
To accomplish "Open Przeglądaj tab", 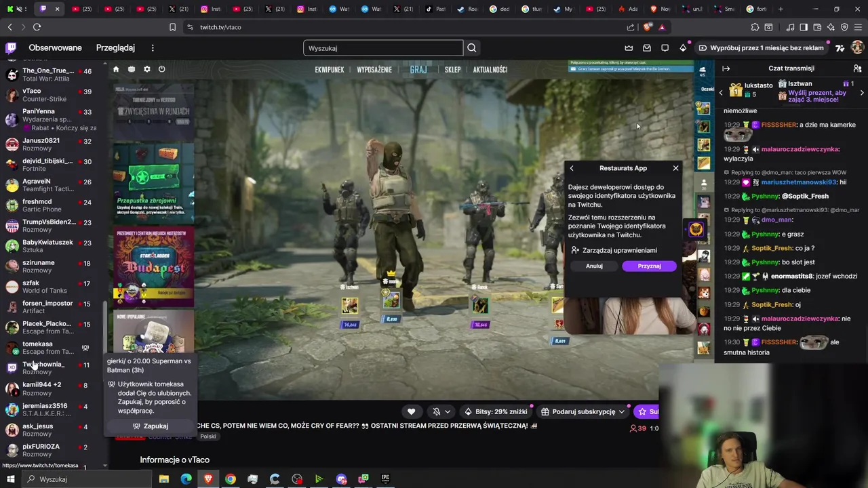I will point(115,48).
